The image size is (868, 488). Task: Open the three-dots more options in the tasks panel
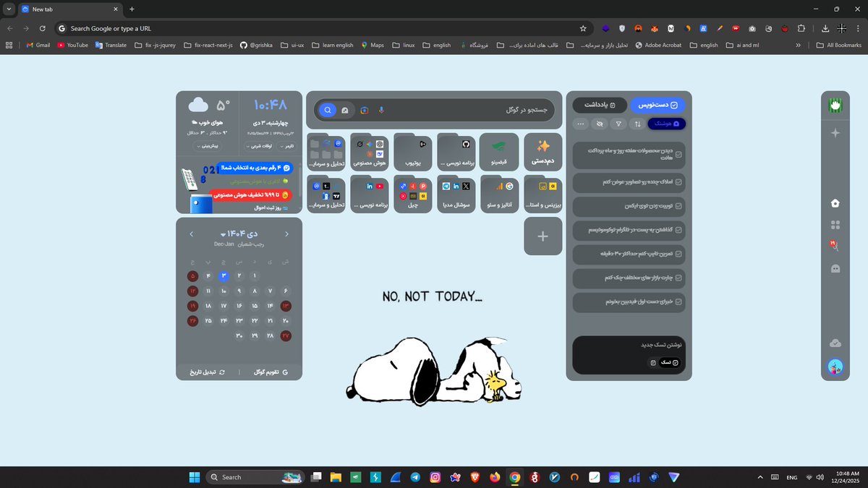[x=580, y=124]
